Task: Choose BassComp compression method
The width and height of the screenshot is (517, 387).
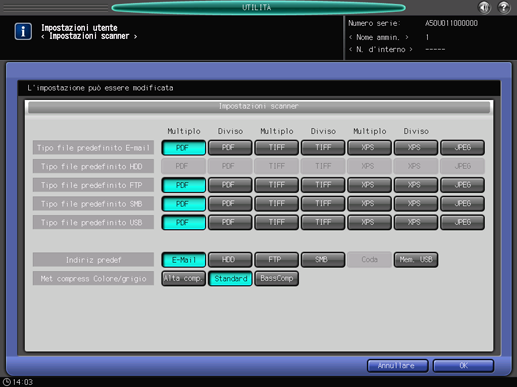Action: point(276,278)
